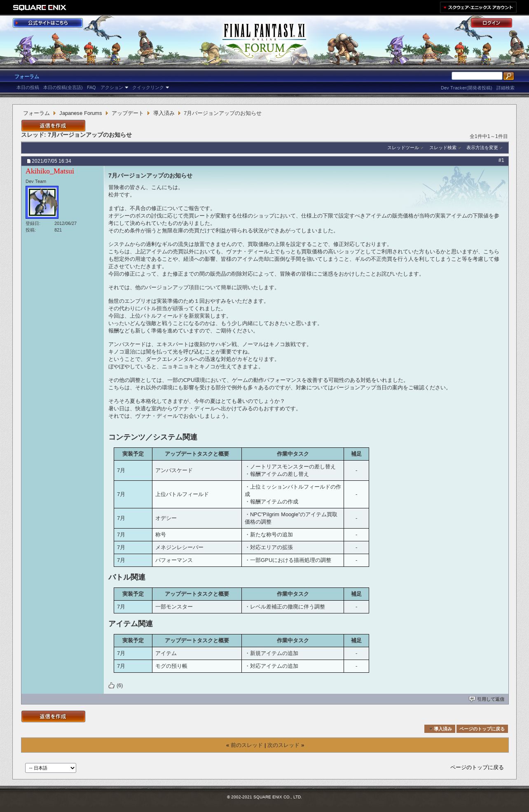
Task: Click the footer ページのトップに戻る link
Action: tap(477, 768)
